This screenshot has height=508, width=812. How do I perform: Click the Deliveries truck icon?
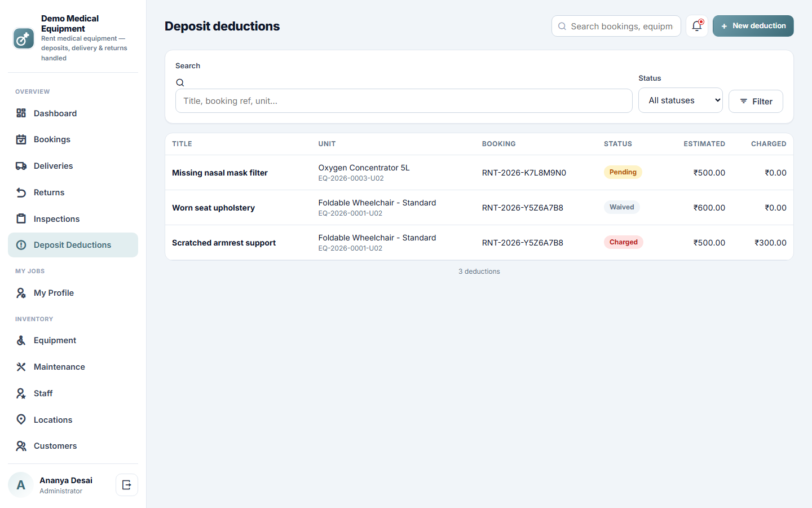click(21, 166)
